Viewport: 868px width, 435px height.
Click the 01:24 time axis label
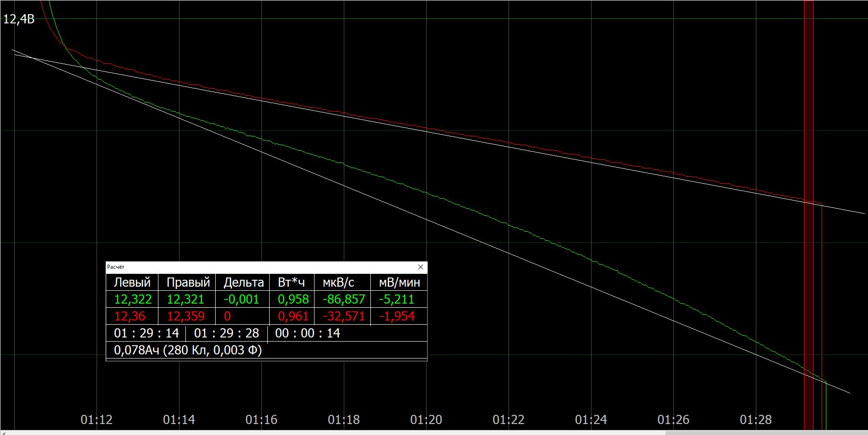(591, 419)
